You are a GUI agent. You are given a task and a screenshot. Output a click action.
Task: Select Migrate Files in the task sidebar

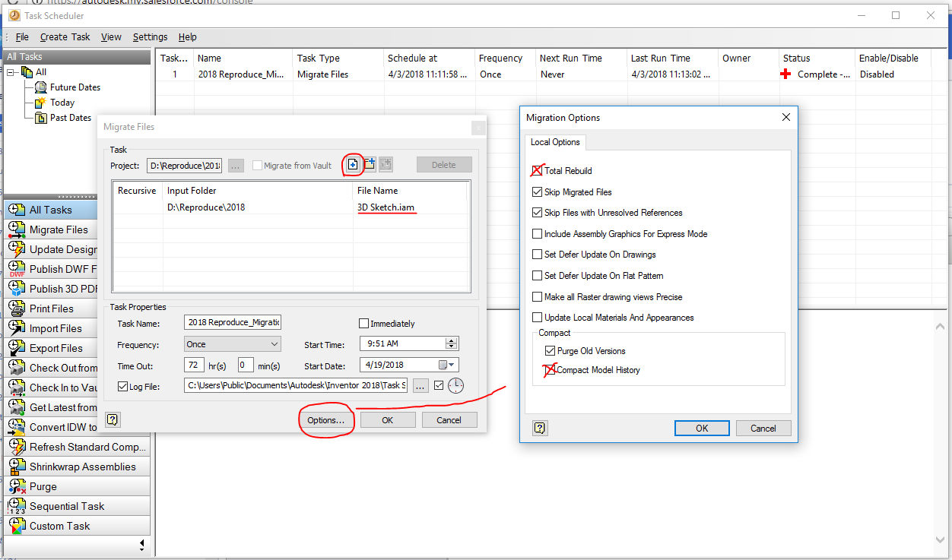pos(77,229)
